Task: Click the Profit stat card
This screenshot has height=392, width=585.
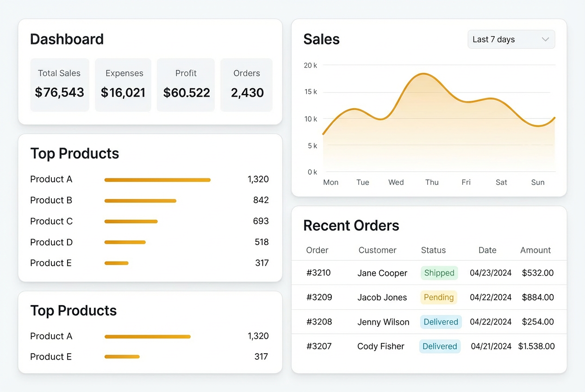Action: point(186,85)
